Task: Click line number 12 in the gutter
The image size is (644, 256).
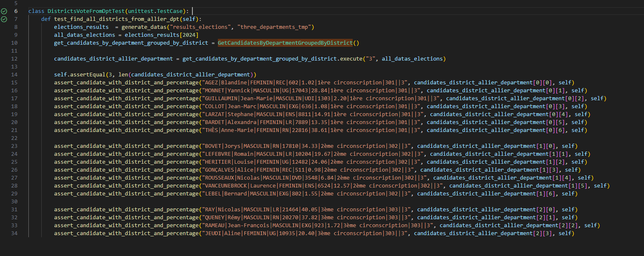Action: point(15,59)
